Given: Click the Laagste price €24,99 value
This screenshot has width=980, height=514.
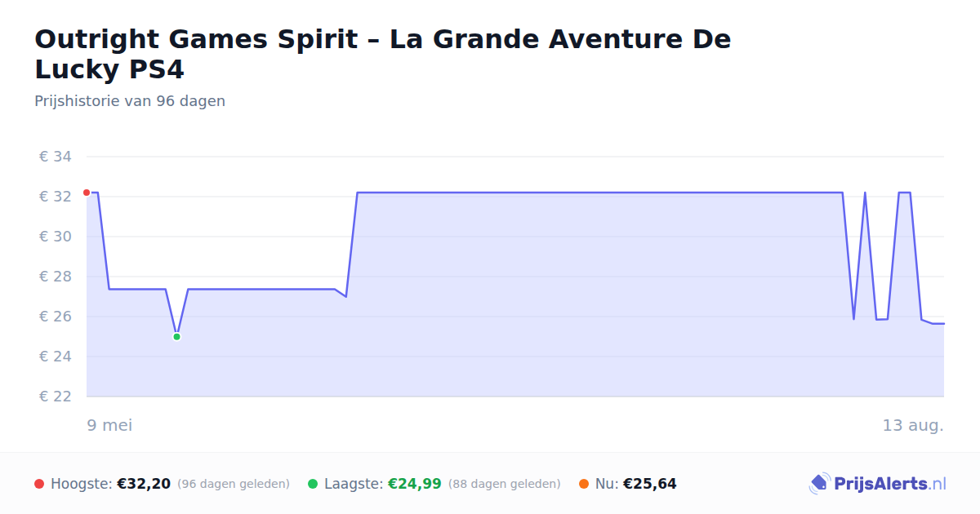Looking at the screenshot, I should coord(415,484).
